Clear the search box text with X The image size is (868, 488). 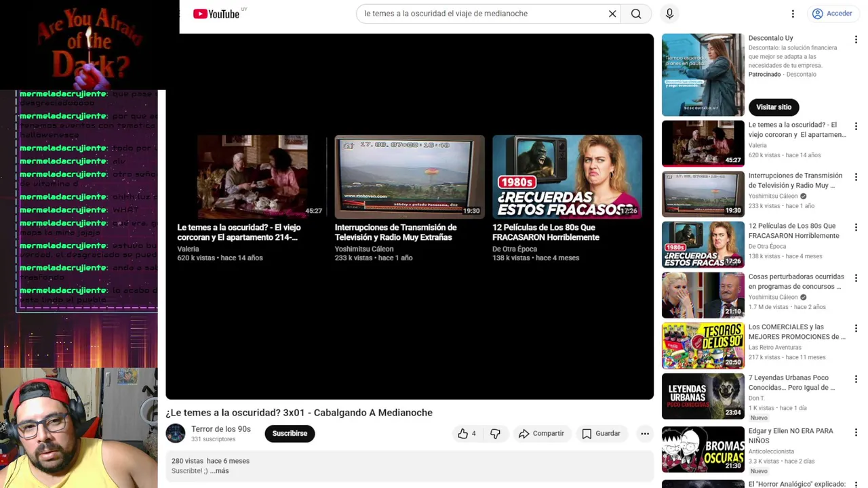click(612, 14)
